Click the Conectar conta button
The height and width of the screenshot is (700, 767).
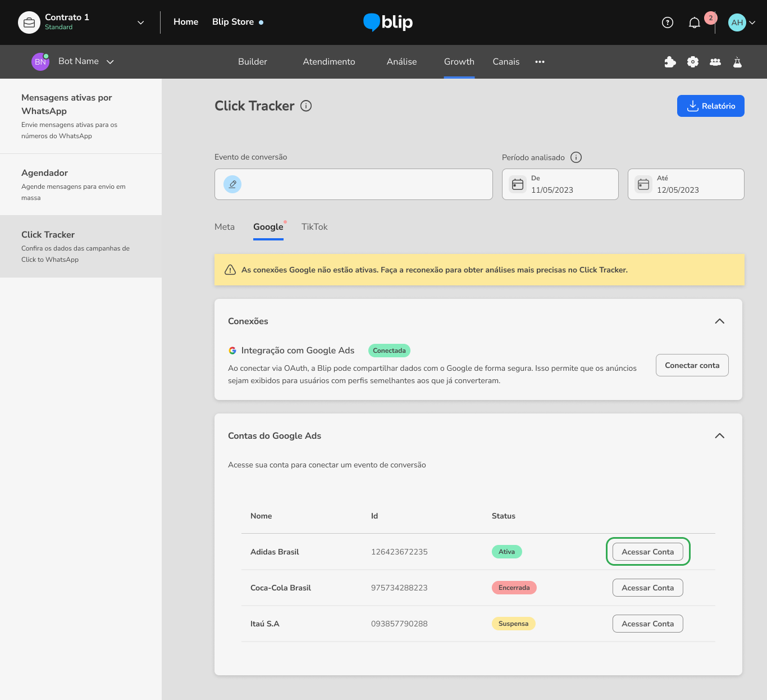(692, 365)
